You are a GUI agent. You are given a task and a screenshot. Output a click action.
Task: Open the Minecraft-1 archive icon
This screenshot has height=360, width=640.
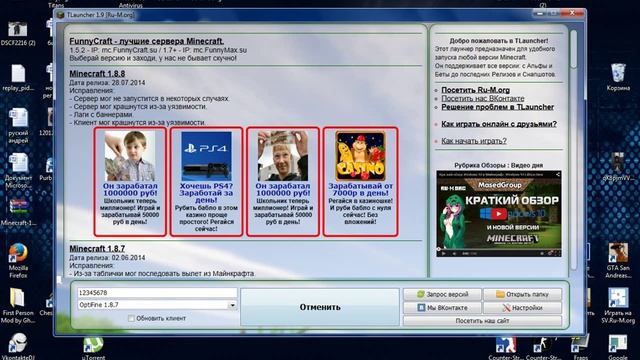point(18,212)
